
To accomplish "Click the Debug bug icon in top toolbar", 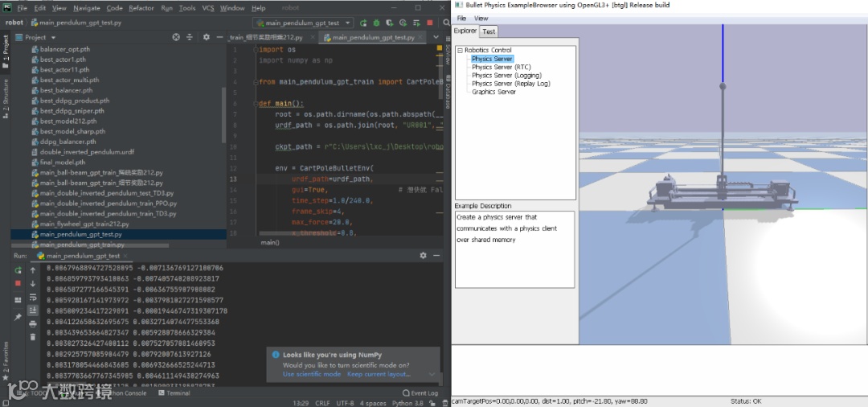I will 376,23.
